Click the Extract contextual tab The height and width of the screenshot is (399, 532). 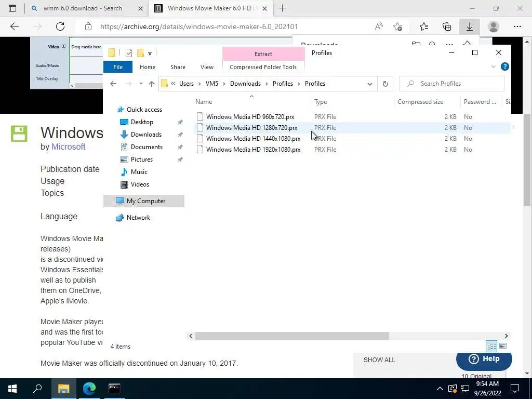coord(263,54)
